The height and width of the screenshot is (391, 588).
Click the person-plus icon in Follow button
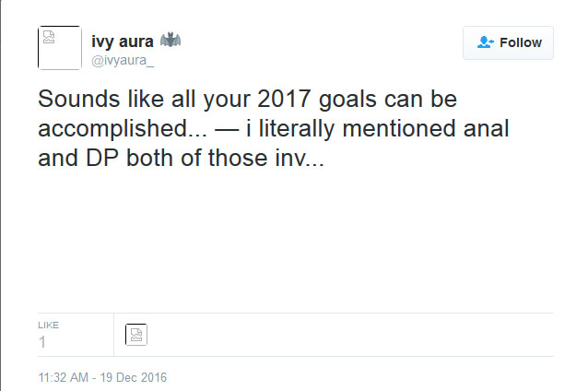486,42
